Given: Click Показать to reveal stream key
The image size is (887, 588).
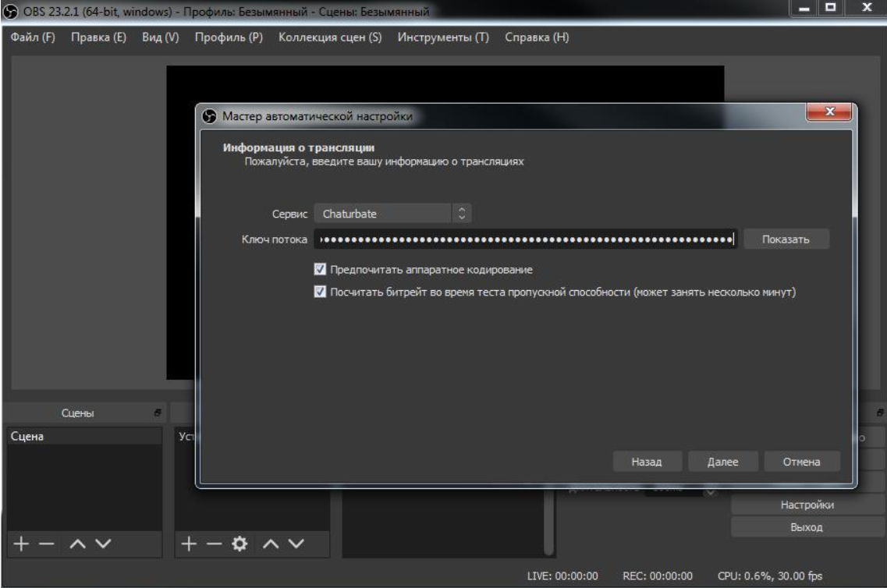Looking at the screenshot, I should 786,239.
